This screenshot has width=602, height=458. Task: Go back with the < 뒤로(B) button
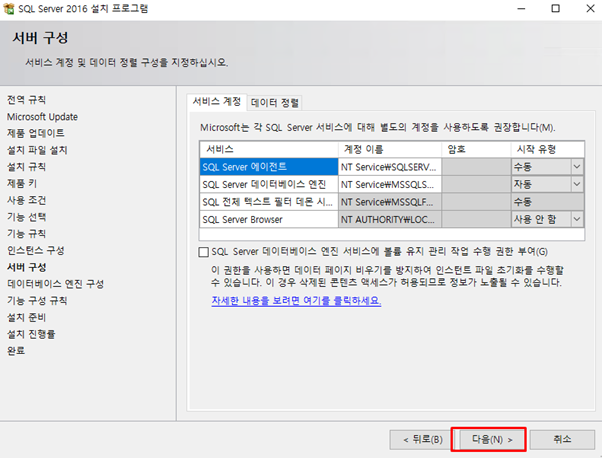pos(422,440)
